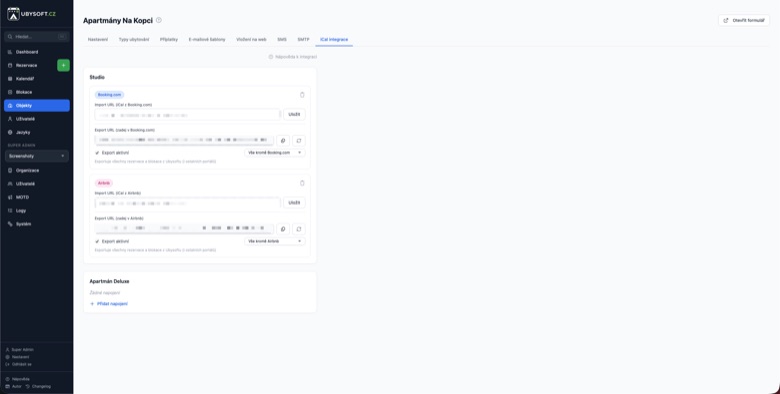This screenshot has width=780, height=394.
Task: Open Uživatelé above Jazyky in sidebar
Action: coord(36,119)
